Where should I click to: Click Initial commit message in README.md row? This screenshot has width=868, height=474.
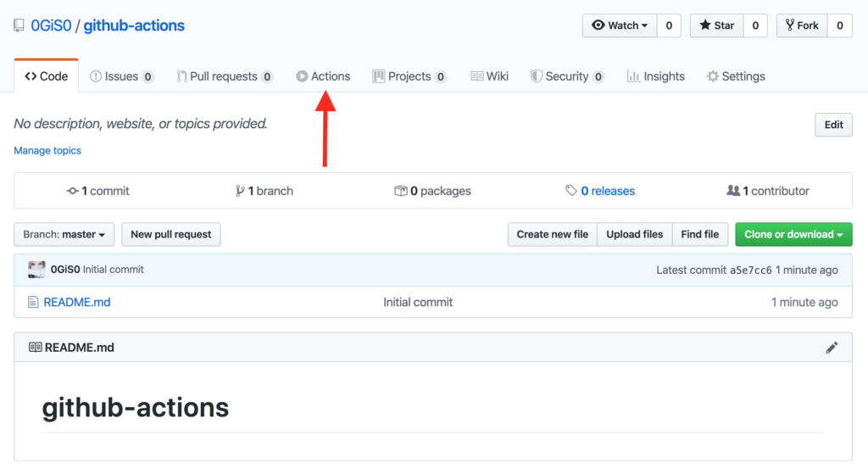coord(418,303)
